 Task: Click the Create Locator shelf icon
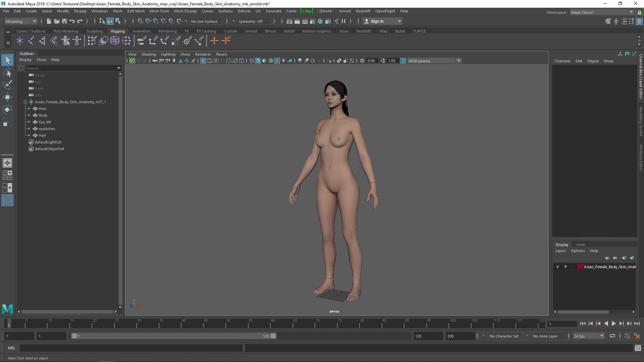tap(20, 41)
